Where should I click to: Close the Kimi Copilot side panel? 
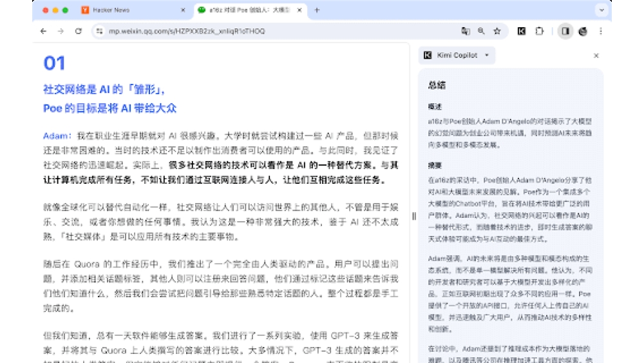tap(596, 55)
